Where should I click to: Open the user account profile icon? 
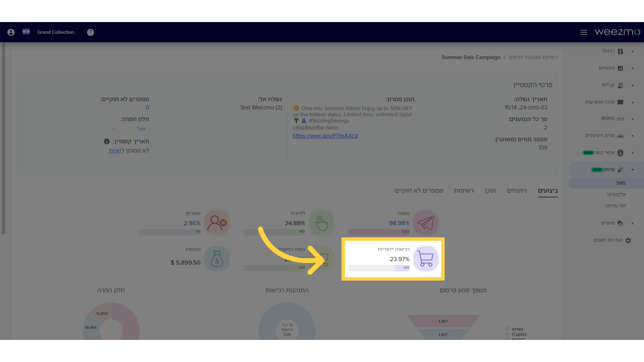11,32
